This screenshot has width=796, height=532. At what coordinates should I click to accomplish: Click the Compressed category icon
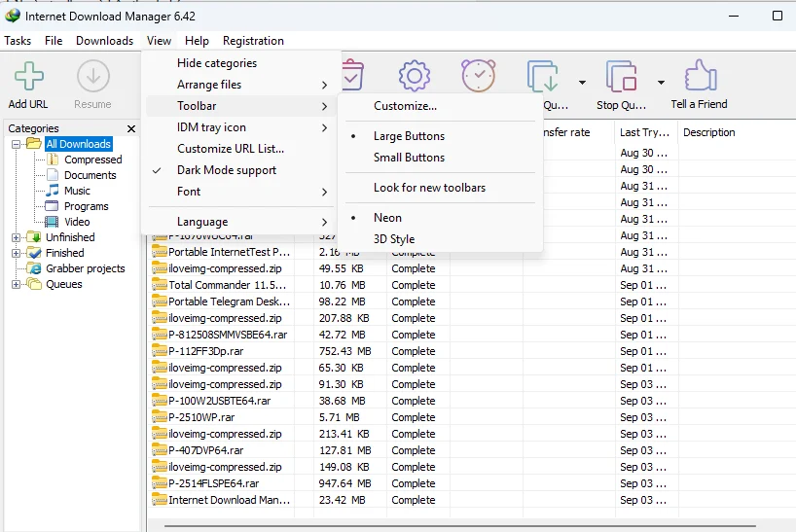tap(53, 160)
